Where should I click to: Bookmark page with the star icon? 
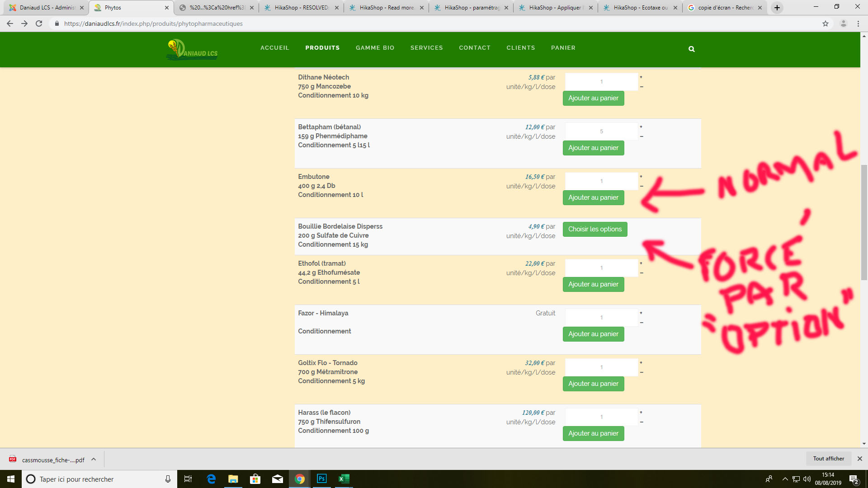826,23
